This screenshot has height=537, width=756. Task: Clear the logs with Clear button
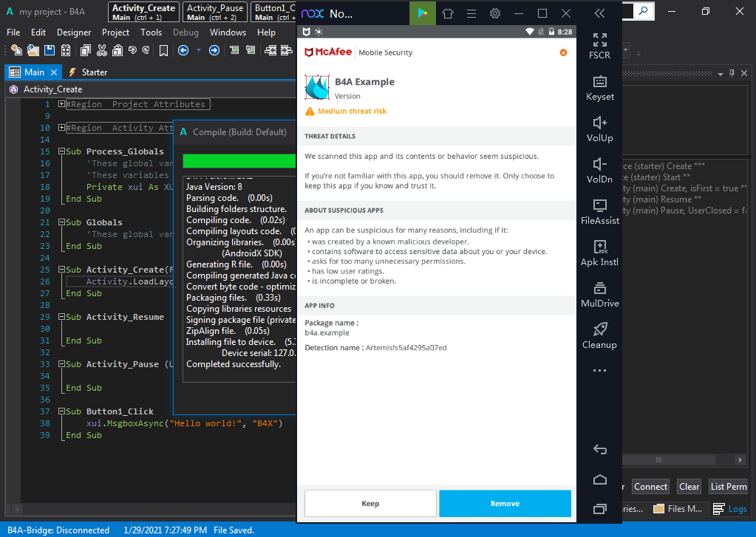(689, 486)
